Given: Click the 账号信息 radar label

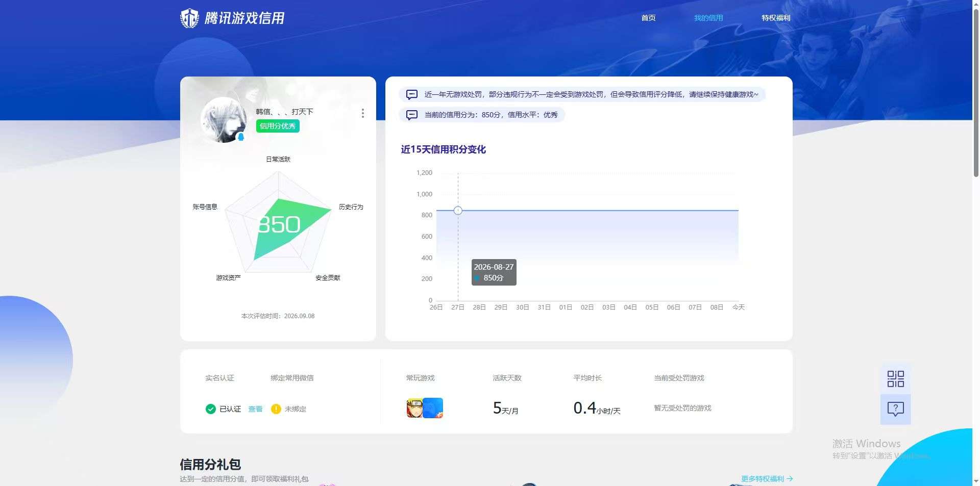Looking at the screenshot, I should (x=205, y=207).
